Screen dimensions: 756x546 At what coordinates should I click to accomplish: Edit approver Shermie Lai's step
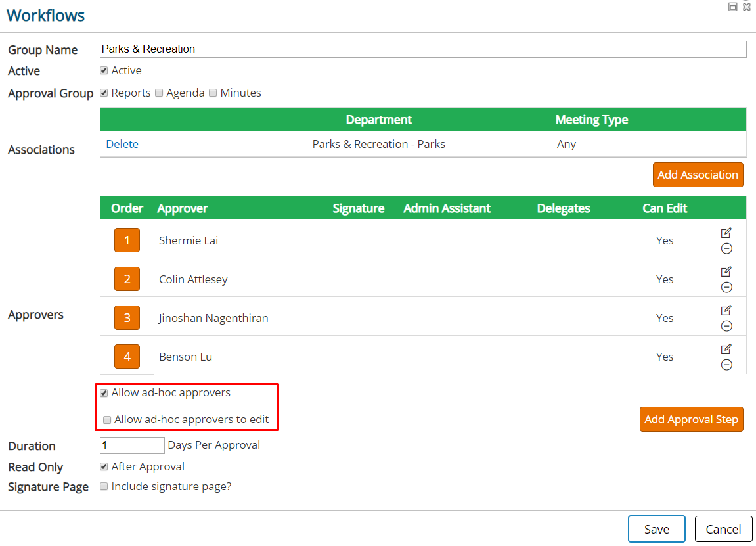pyautogui.click(x=726, y=233)
